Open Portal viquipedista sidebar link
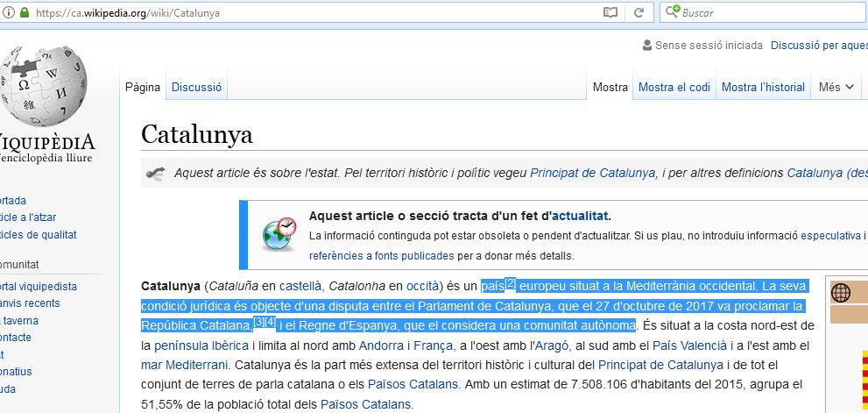 (39, 287)
